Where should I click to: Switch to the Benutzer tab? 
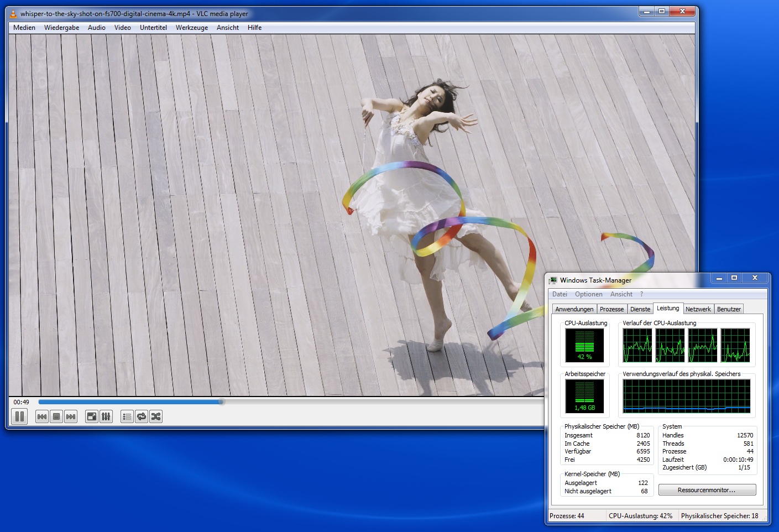click(x=729, y=309)
